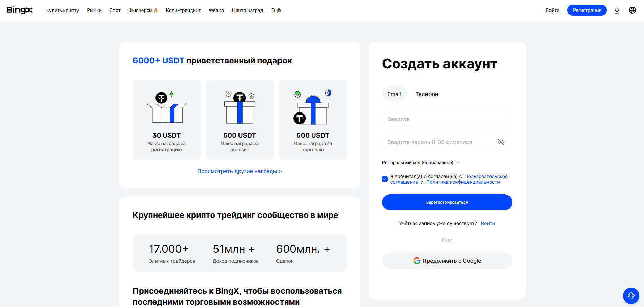The image size is (644, 307).
Task: Open the Центр наград menu item
Action: tap(248, 10)
